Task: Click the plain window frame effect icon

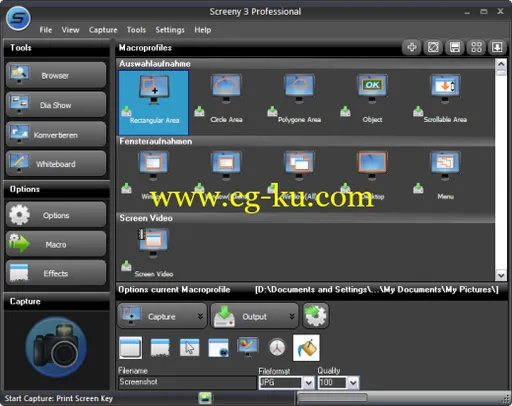Action: [x=130, y=348]
